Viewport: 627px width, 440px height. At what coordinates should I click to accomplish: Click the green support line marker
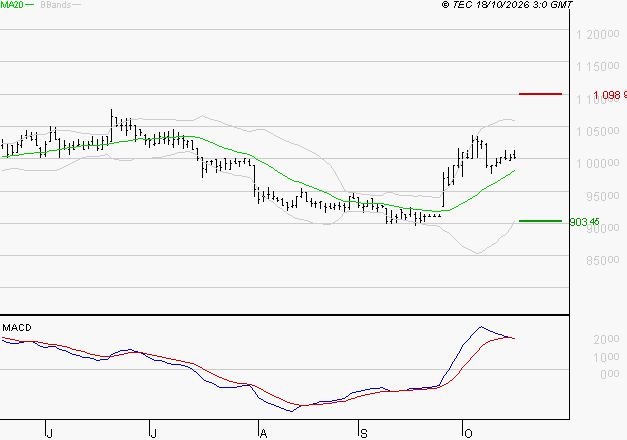540,221
